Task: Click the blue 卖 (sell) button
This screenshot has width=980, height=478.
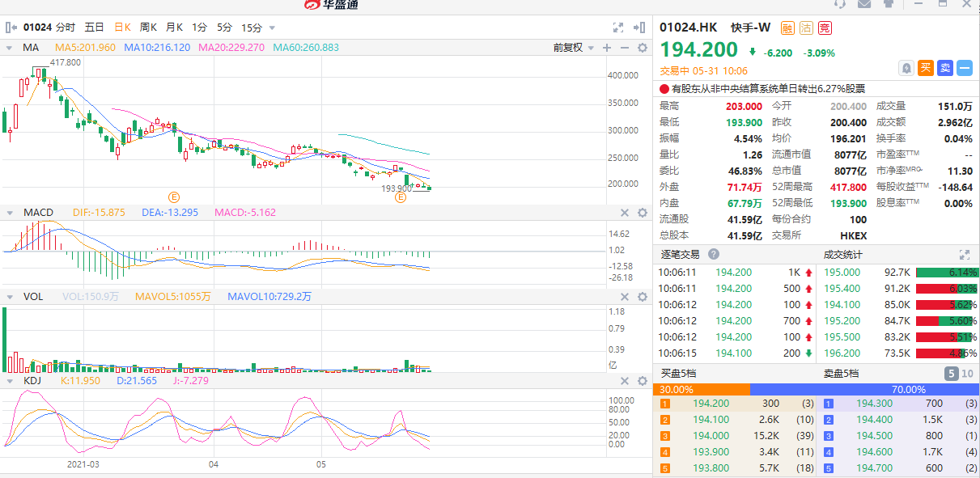Action: [x=944, y=68]
